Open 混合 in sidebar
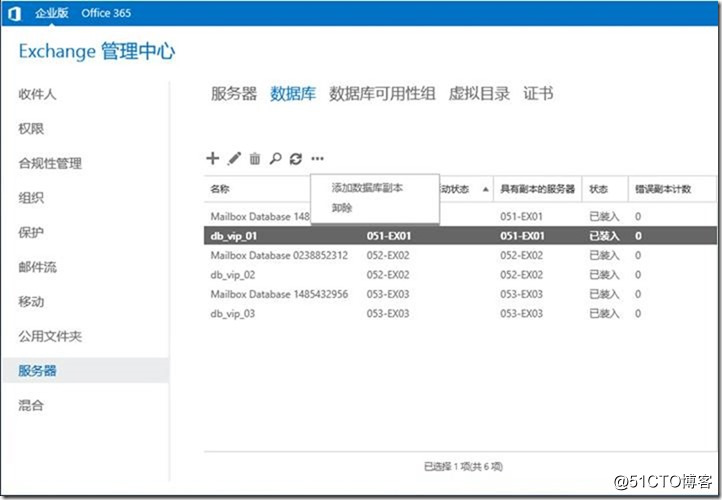 [x=31, y=405]
